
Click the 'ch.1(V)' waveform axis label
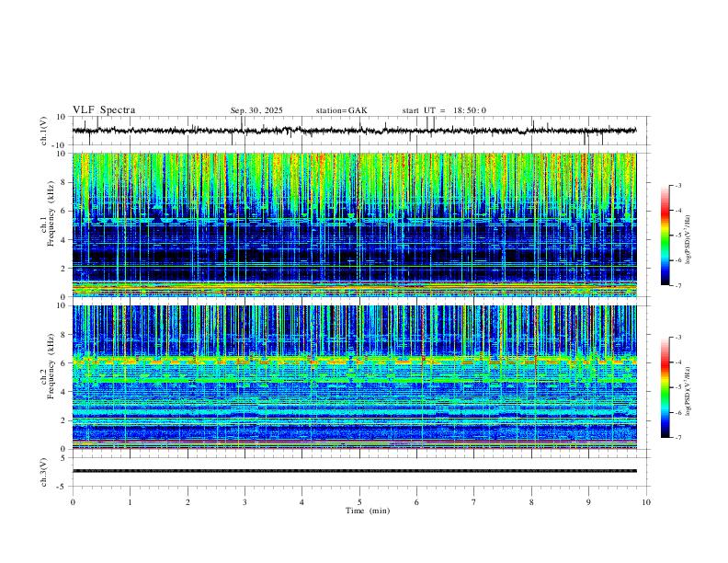(x=44, y=131)
